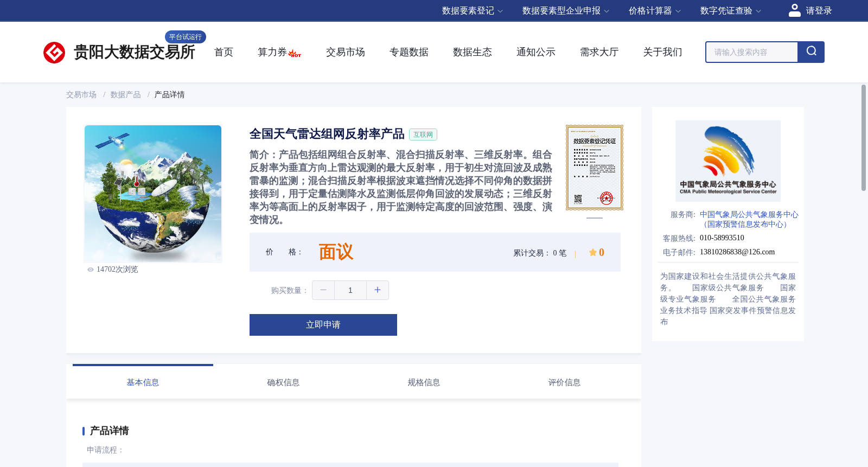The height and width of the screenshot is (467, 868).
Task: Open the 数据生态 nav item
Action: (x=473, y=52)
